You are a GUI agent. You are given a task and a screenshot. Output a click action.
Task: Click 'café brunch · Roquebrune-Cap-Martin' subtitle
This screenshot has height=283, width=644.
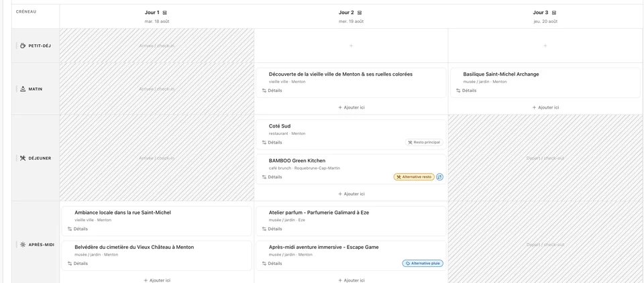point(305,168)
